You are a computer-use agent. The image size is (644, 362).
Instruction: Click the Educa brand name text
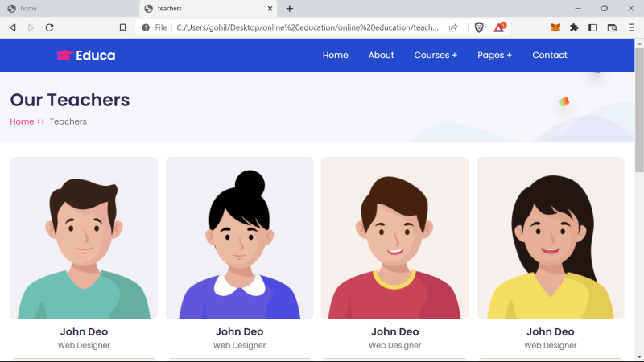click(95, 55)
